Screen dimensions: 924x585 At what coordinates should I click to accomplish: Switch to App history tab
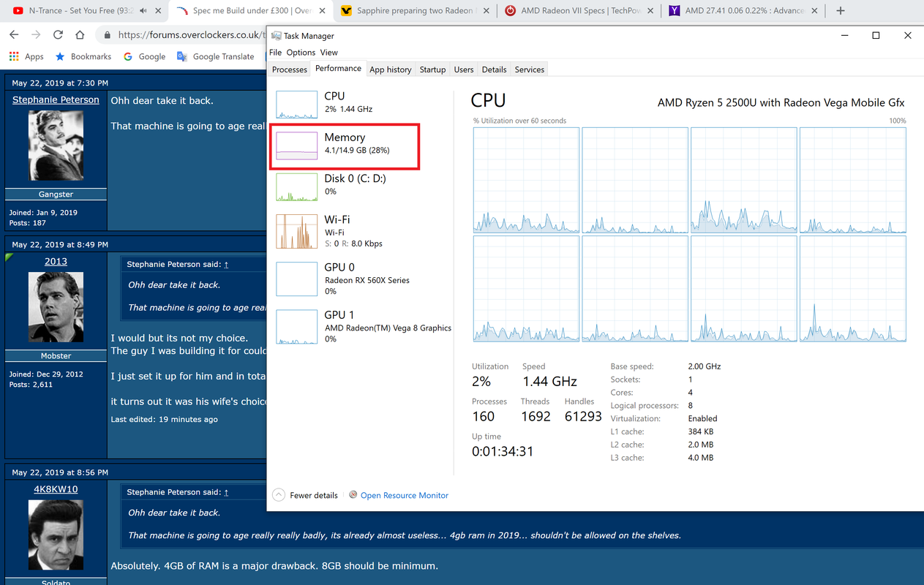[x=390, y=69]
